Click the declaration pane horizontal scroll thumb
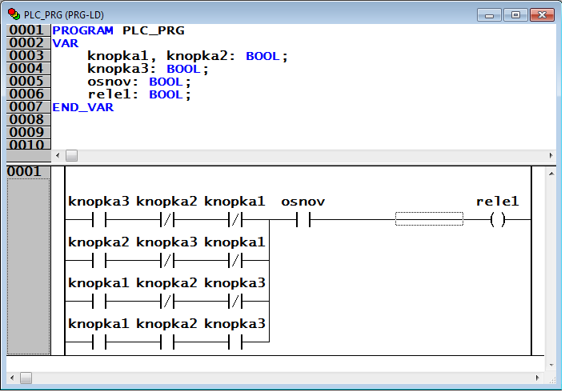 [71, 156]
